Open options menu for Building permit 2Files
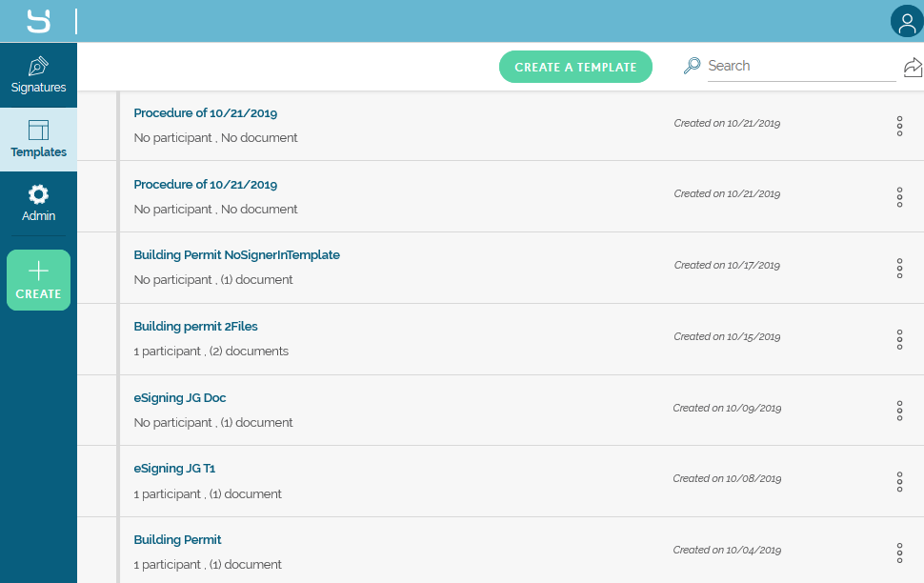This screenshot has height=583, width=924. click(x=899, y=339)
